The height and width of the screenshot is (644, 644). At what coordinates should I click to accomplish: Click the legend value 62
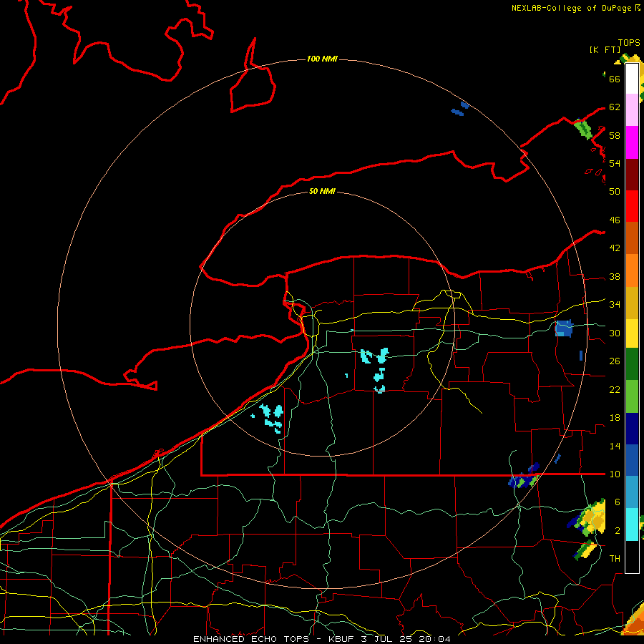(x=615, y=107)
